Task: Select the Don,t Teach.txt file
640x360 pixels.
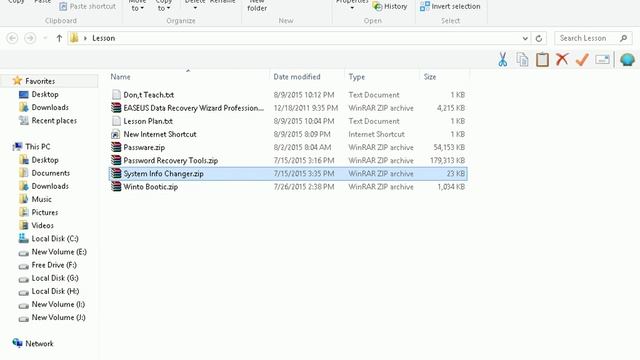Action: click(288, 95)
